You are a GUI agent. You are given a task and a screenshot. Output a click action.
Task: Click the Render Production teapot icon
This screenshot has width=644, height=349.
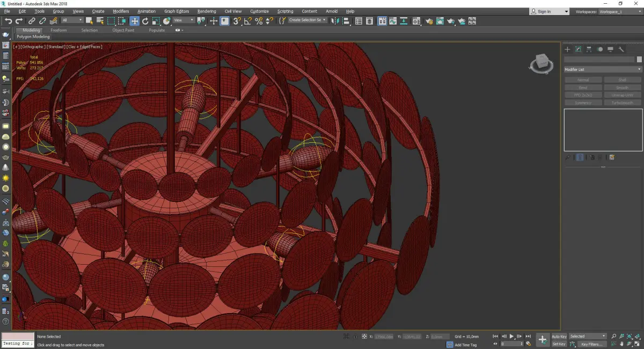coord(451,21)
